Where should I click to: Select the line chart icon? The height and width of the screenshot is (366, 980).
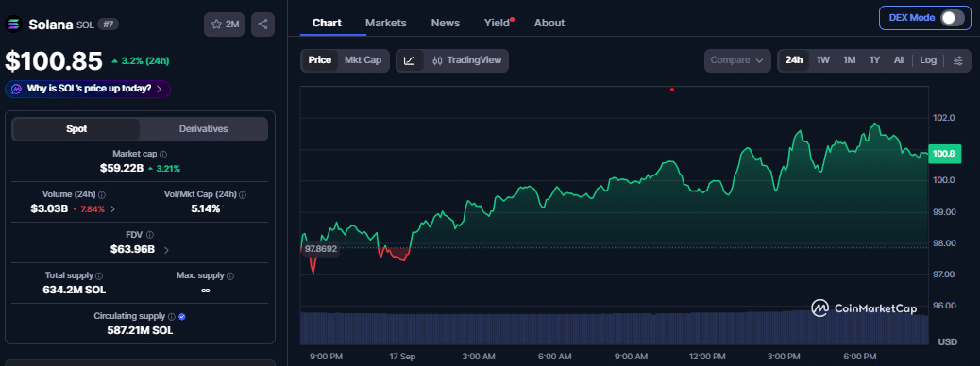point(410,60)
